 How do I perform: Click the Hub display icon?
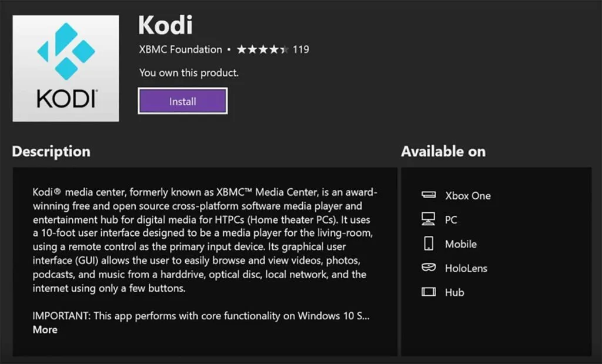pyautogui.click(x=428, y=292)
